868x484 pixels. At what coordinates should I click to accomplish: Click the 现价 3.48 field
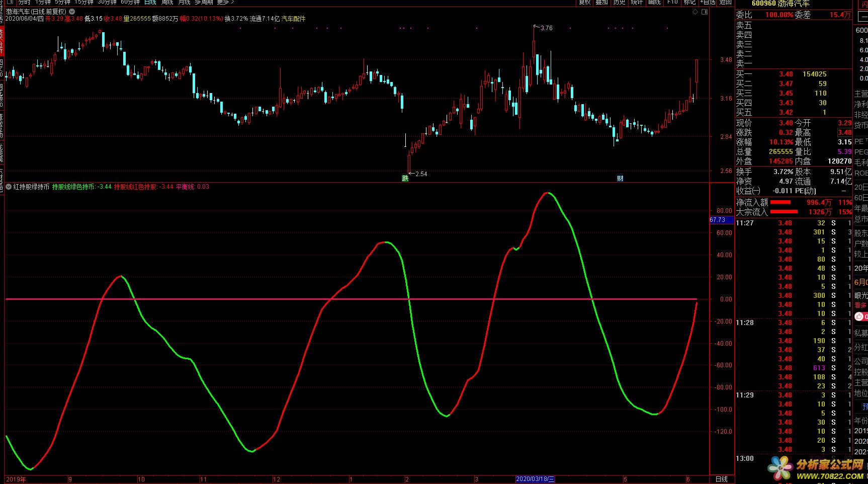765,123
